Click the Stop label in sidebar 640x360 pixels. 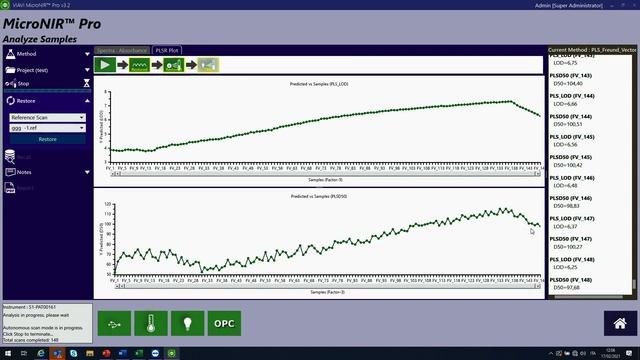coord(23,83)
